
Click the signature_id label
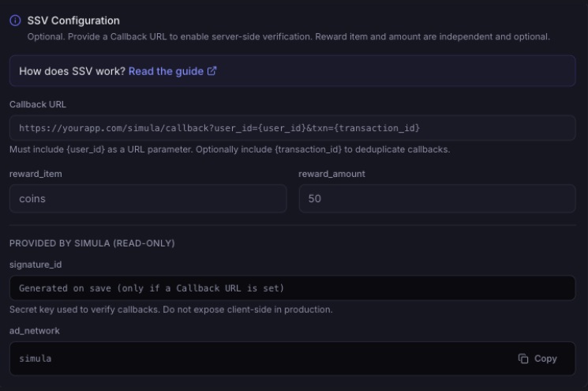pos(36,265)
